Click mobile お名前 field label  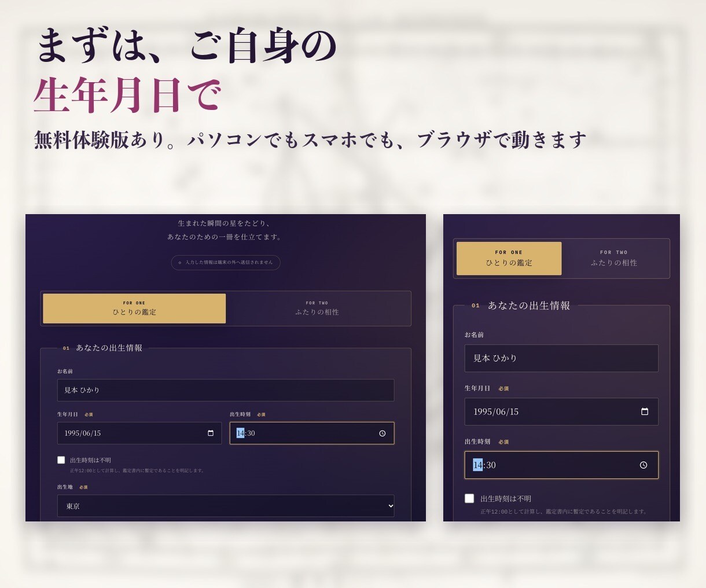(474, 335)
